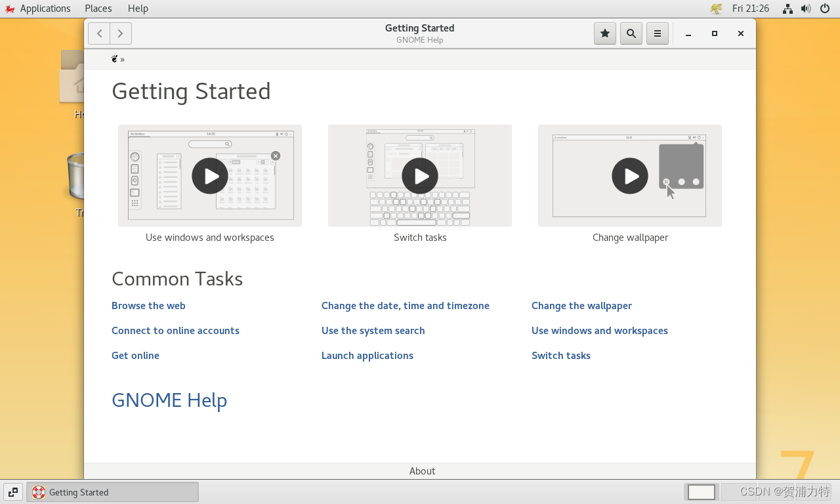Bookmark this page with the star button
Viewport: 840px width, 504px height.
click(x=605, y=33)
